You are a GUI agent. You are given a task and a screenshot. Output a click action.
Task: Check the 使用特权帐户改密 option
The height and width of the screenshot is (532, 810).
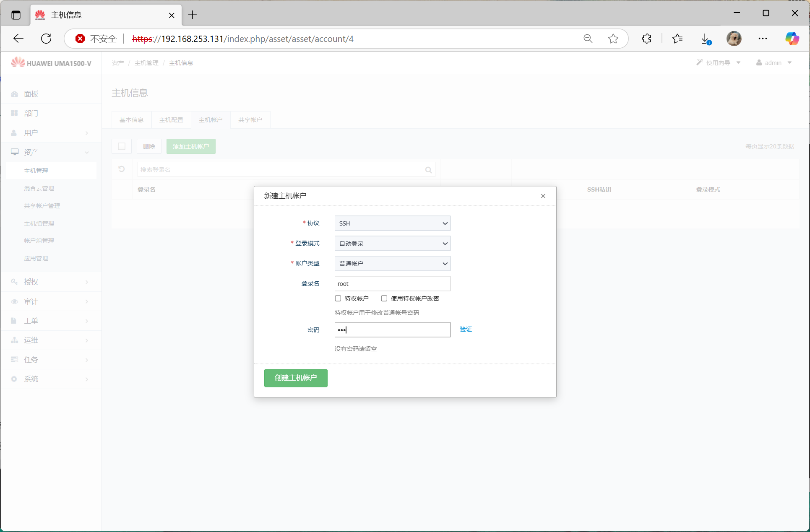pos(384,298)
